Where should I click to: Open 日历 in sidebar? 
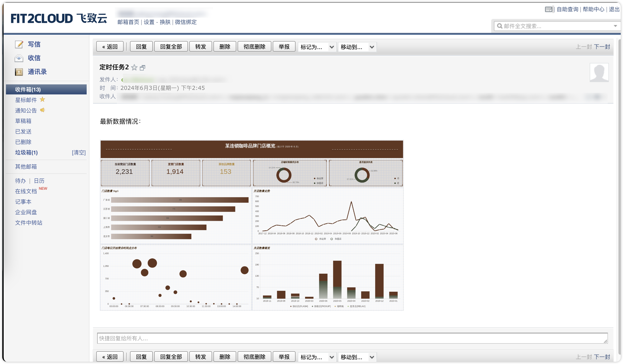tap(39, 181)
